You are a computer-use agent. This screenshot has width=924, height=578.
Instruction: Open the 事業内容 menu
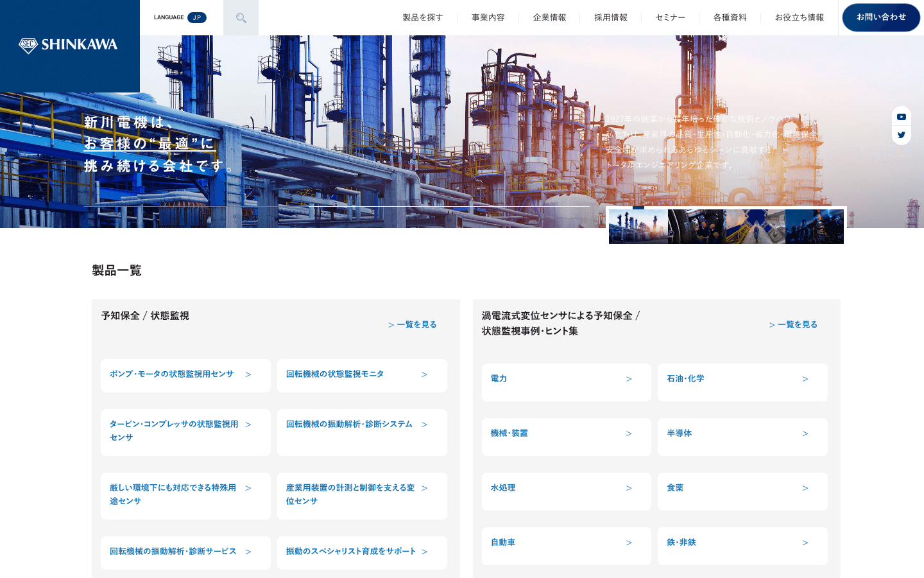point(488,17)
